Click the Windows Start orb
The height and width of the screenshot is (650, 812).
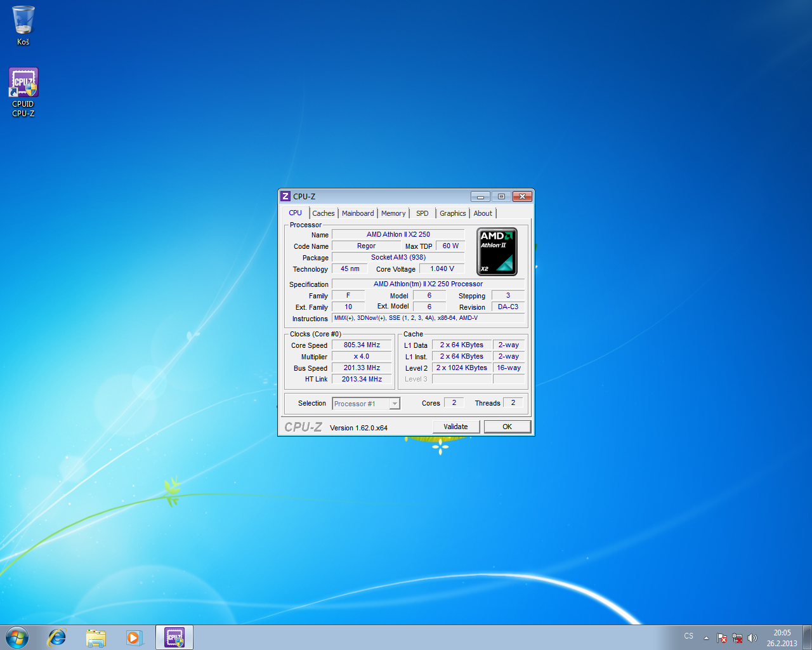(x=17, y=637)
